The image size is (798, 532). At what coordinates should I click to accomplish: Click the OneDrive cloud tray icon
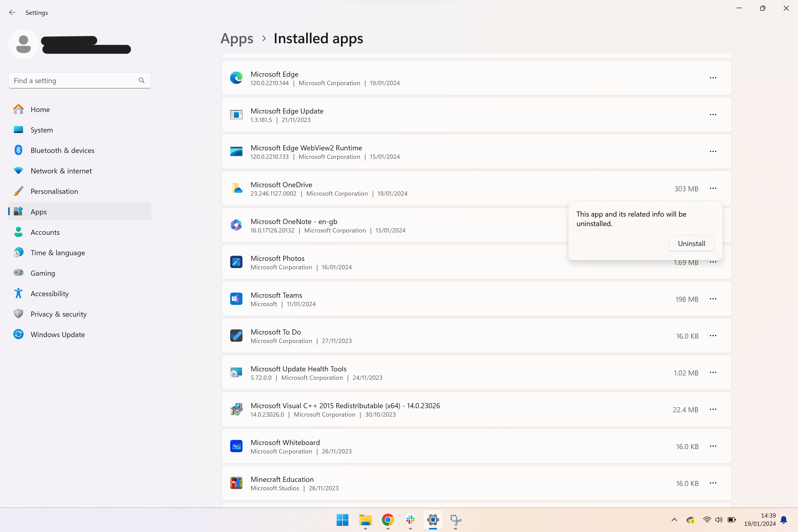coord(690,520)
